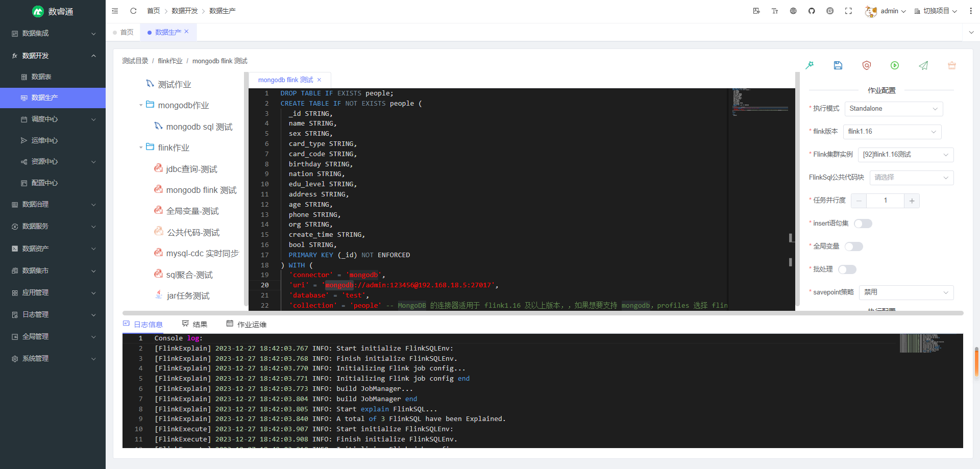Click the orange page scrollbar at right edge
Screen dimensions: 980x469
tap(976, 362)
